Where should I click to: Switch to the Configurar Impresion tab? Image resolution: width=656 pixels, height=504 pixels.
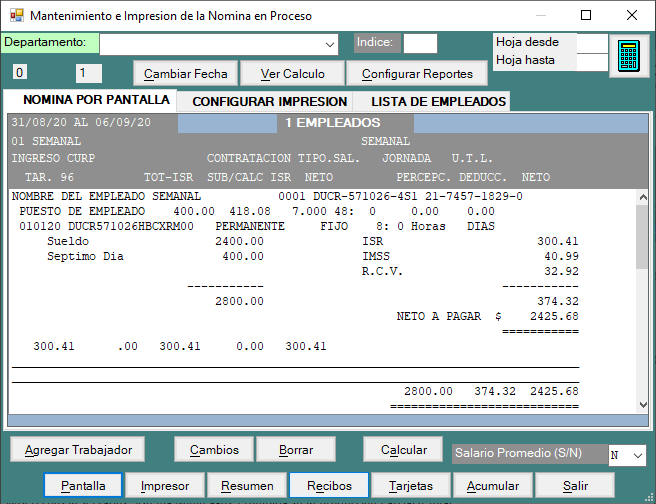pyautogui.click(x=269, y=101)
